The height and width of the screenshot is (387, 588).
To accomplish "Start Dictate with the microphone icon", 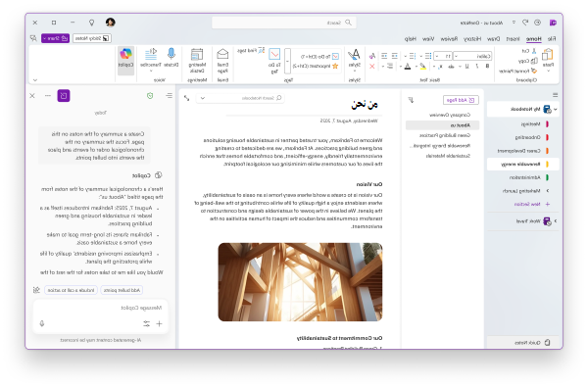I will click(x=171, y=54).
